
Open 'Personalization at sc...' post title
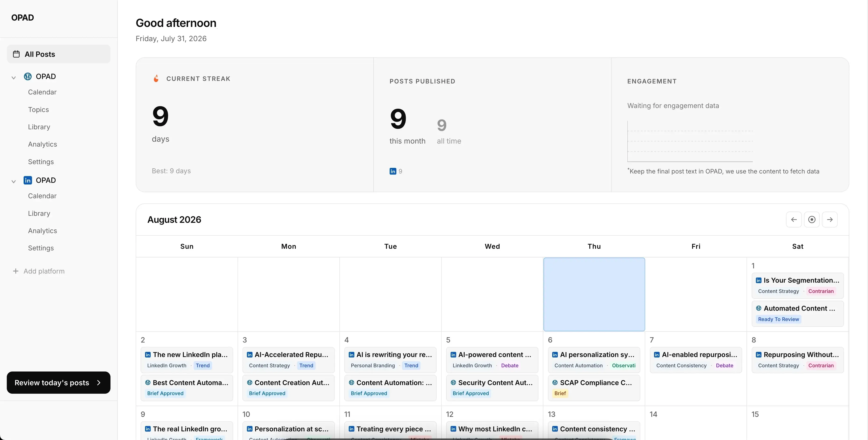pos(292,429)
